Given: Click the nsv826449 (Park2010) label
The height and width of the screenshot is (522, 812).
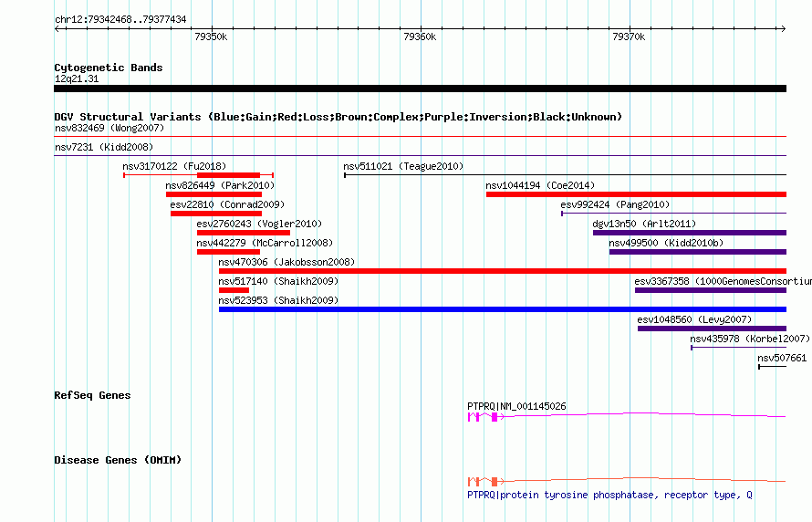Looking at the screenshot, I should (220, 185).
